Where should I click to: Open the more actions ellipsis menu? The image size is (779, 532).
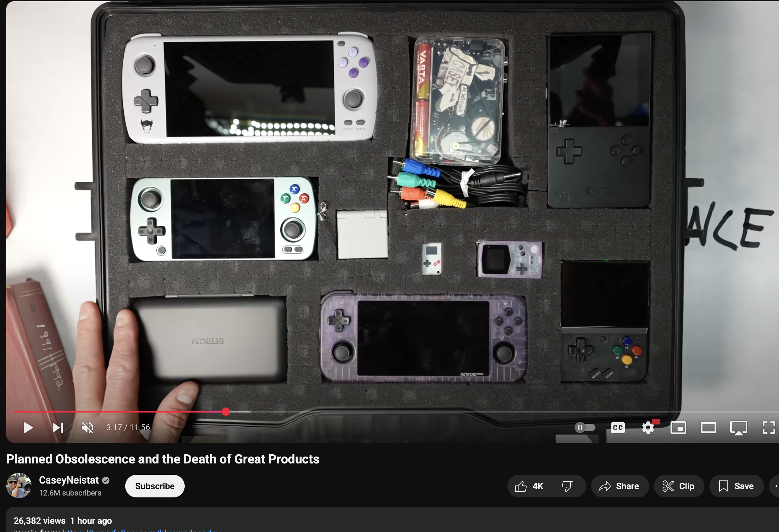coord(775,486)
